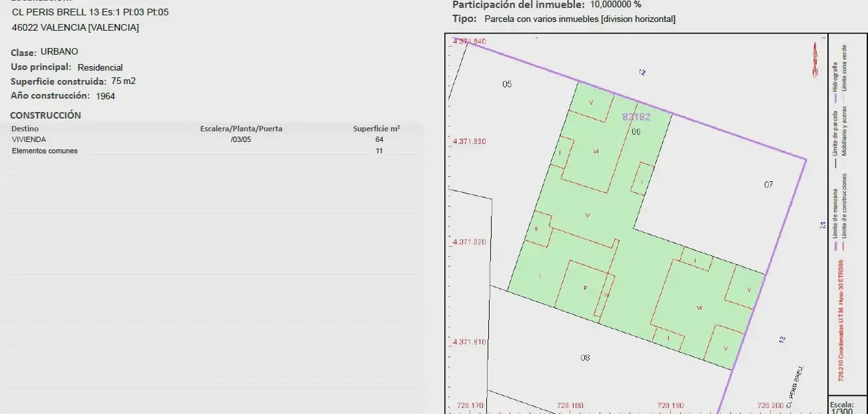Click the 'Escalera/Planta/Puerta' column header
Image resolution: width=868 pixels, height=414 pixels.
pyautogui.click(x=241, y=129)
